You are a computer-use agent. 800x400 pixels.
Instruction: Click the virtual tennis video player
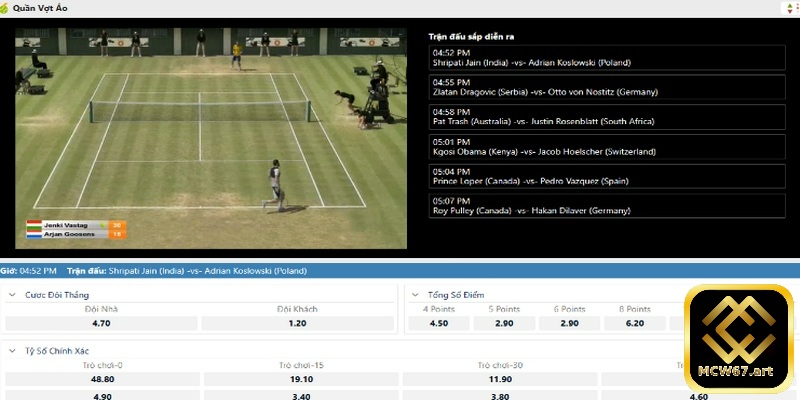(x=211, y=138)
